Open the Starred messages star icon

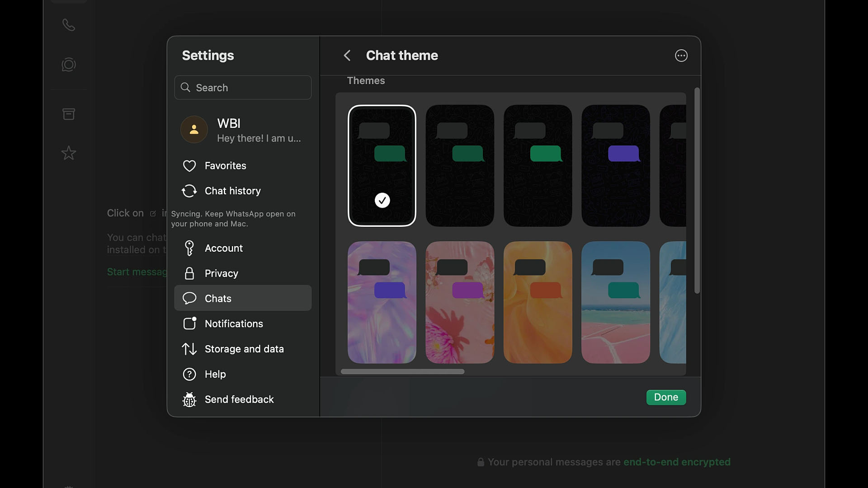pyautogui.click(x=69, y=153)
